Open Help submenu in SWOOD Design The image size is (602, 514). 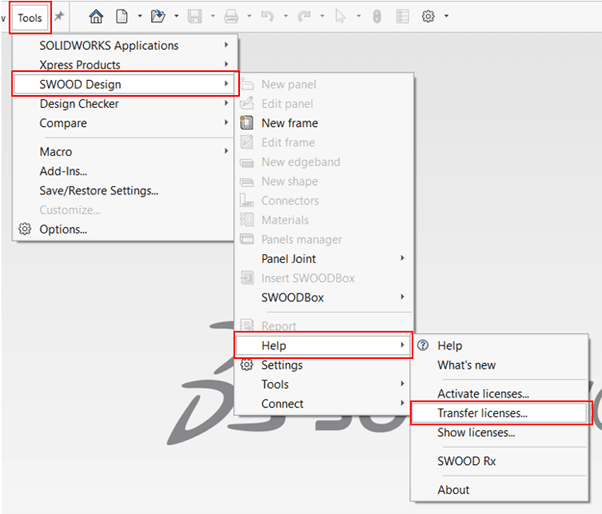(324, 345)
